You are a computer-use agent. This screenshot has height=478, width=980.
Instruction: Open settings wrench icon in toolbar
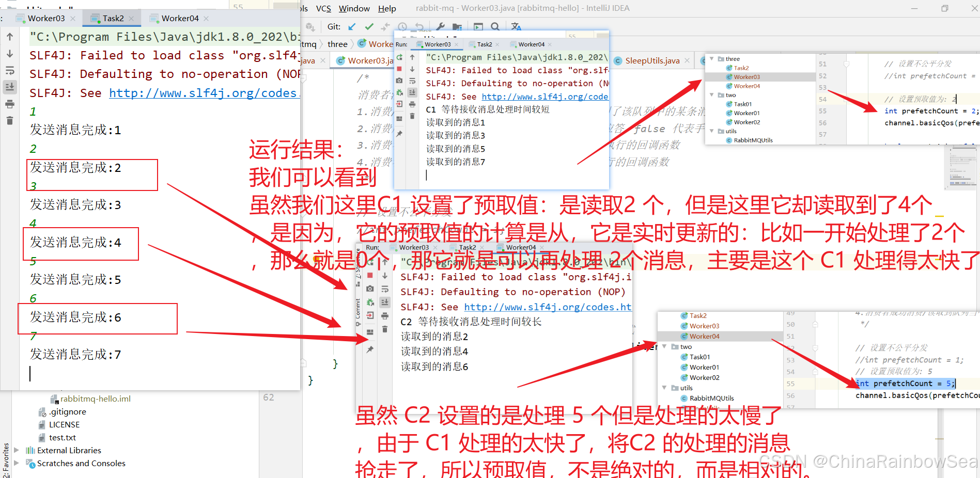click(x=440, y=27)
